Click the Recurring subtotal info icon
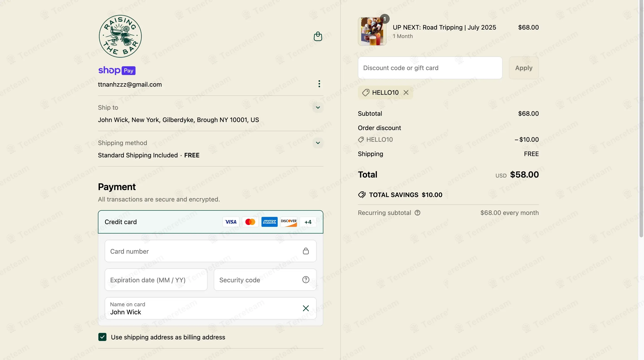This screenshot has height=360, width=644. click(x=417, y=213)
